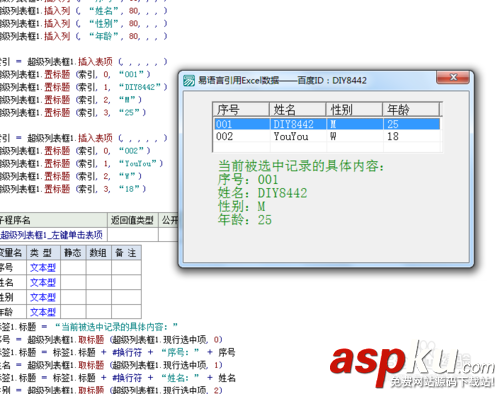Click code line 插入列 ("年龄", 80
Screen dimensions: 500x394
pyautogui.click(x=83, y=36)
